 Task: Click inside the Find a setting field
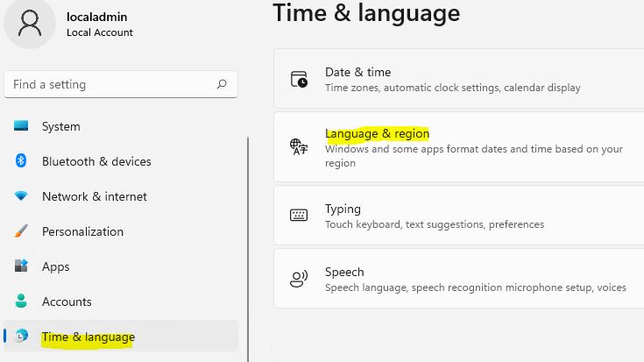click(121, 84)
